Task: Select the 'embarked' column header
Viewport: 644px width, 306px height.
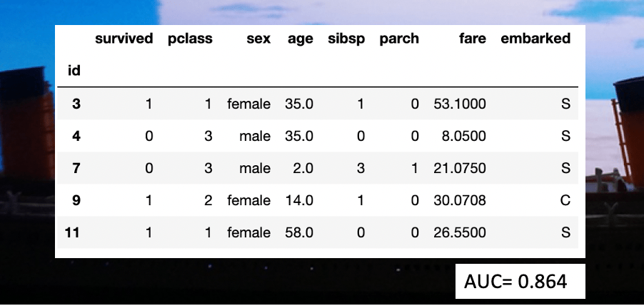Action: pos(535,39)
